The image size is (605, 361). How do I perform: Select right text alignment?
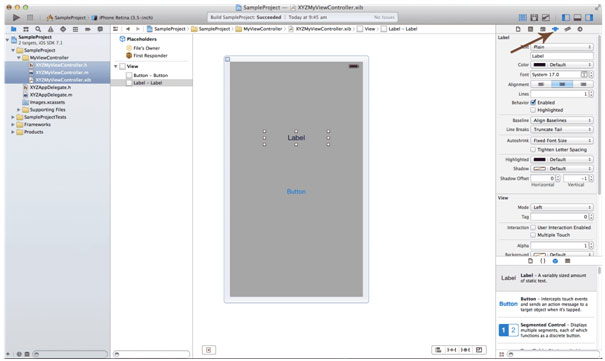583,84
